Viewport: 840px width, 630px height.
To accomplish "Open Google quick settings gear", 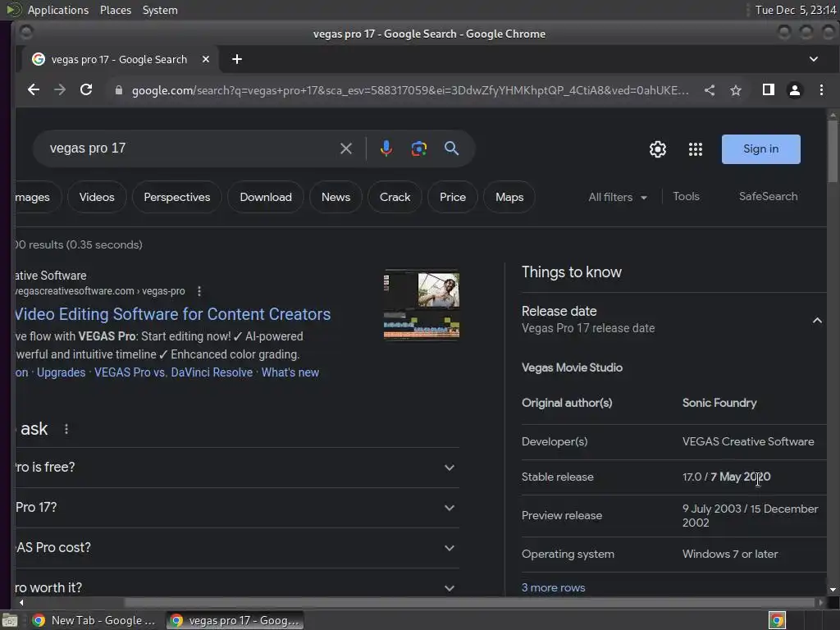I will pyautogui.click(x=658, y=149).
